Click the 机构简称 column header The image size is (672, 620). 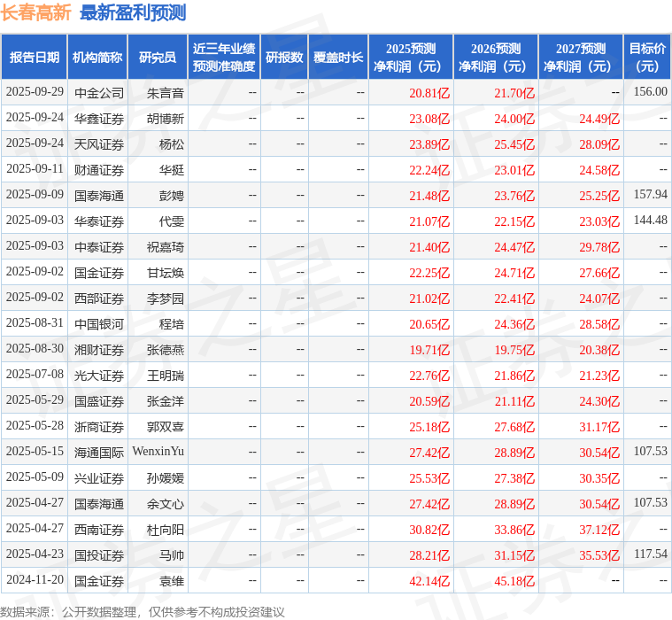[x=97, y=58]
